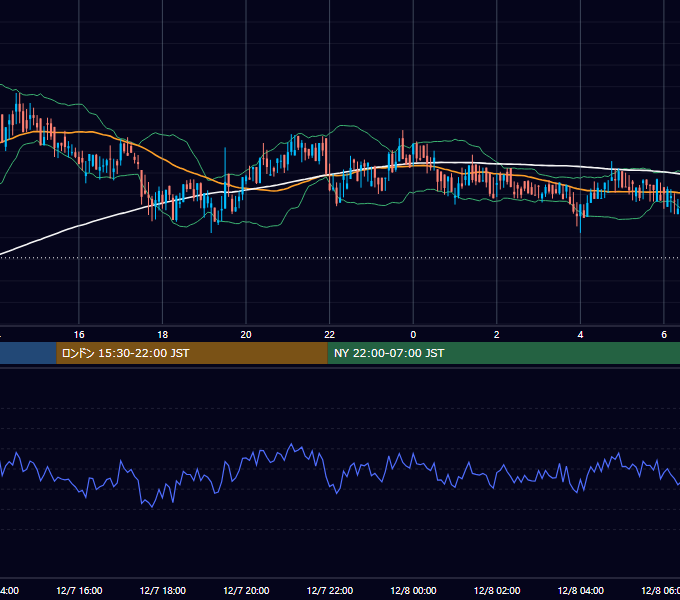Screen dimensions: 680x600
Task: Click the 18 hour label on upper axis
Action: pos(162,335)
